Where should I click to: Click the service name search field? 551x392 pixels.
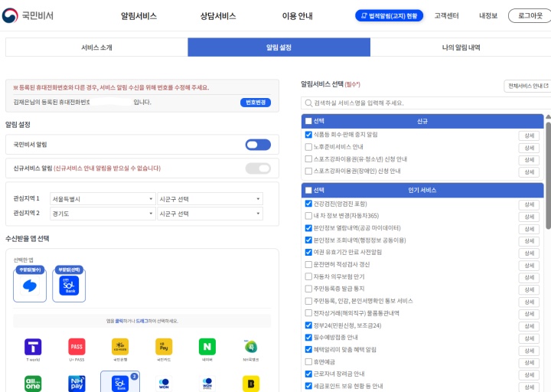coord(426,103)
